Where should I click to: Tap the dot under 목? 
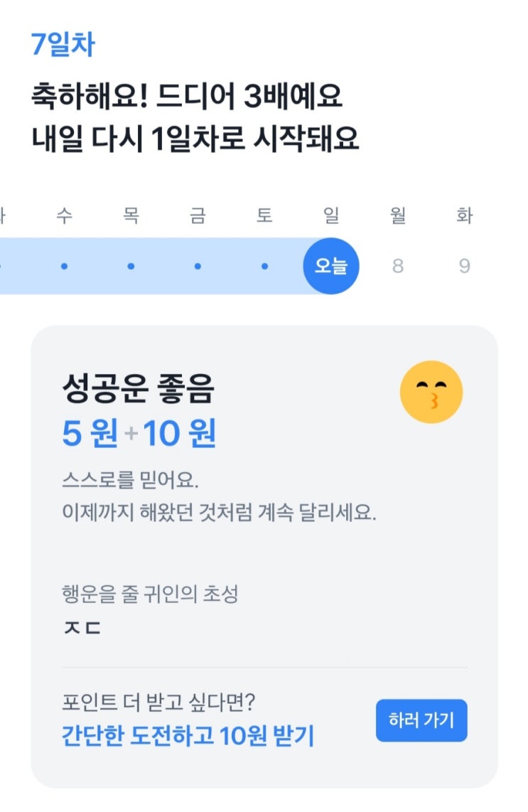(x=131, y=266)
